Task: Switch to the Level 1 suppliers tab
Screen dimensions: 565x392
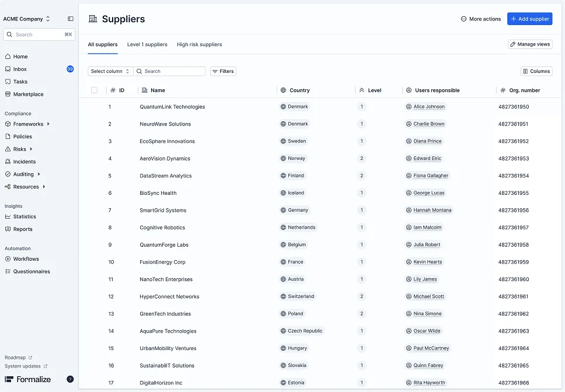Action: point(147,44)
